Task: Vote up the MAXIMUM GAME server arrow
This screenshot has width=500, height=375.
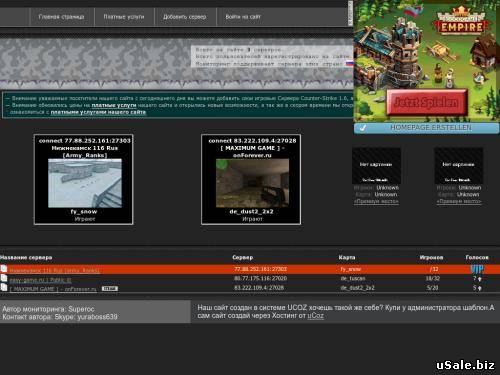Action: (480, 288)
